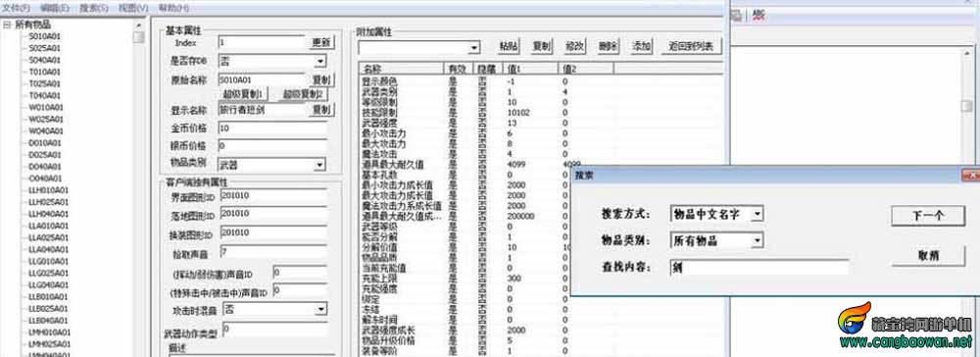This screenshot has height=357, width=980.
Task: Click the 粘贴 button in 附加属性
Action: (509, 46)
